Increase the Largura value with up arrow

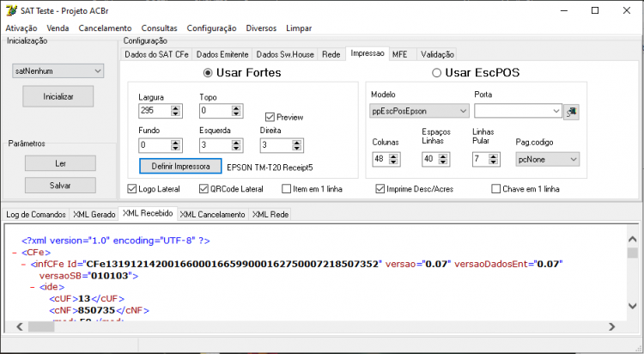(176, 108)
